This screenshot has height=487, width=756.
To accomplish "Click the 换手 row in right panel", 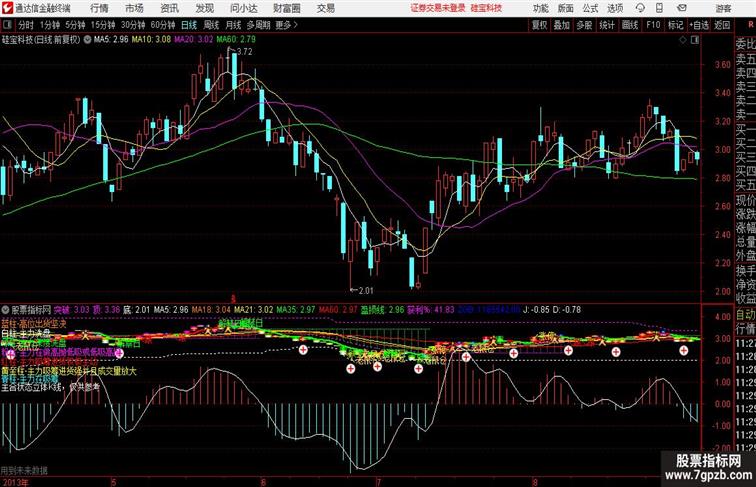I will pyautogui.click(x=745, y=271).
